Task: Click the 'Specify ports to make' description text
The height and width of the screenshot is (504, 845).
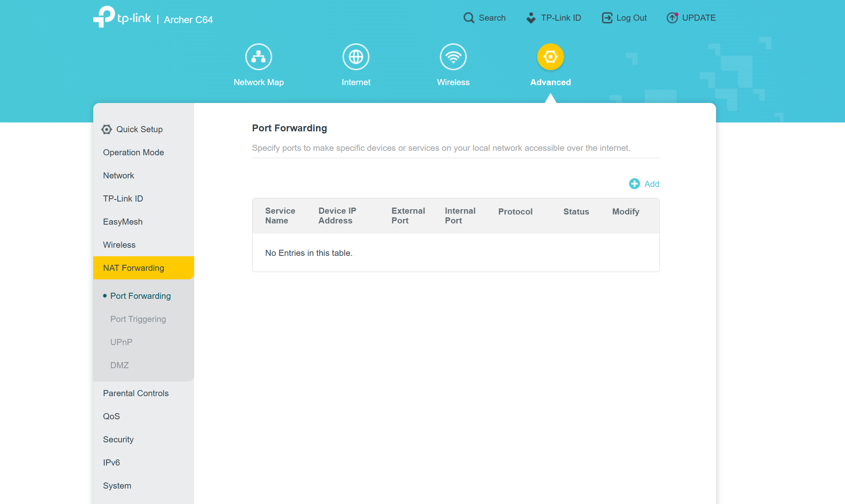Action: pyautogui.click(x=441, y=148)
